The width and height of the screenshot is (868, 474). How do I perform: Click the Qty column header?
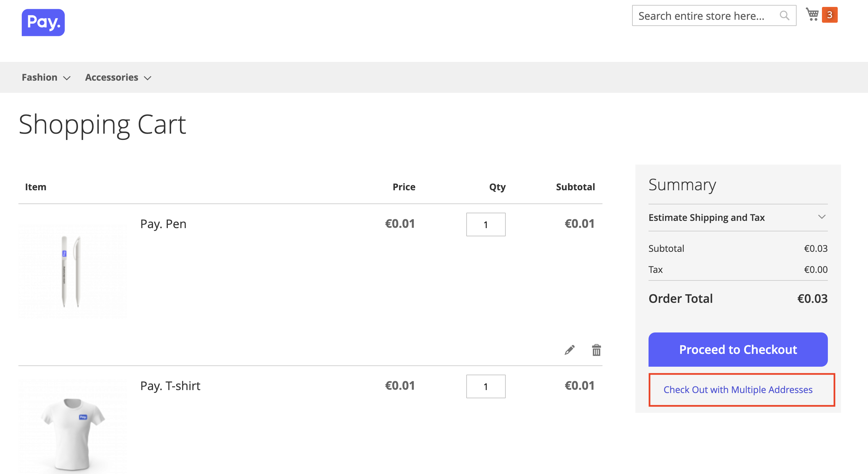pyautogui.click(x=498, y=187)
